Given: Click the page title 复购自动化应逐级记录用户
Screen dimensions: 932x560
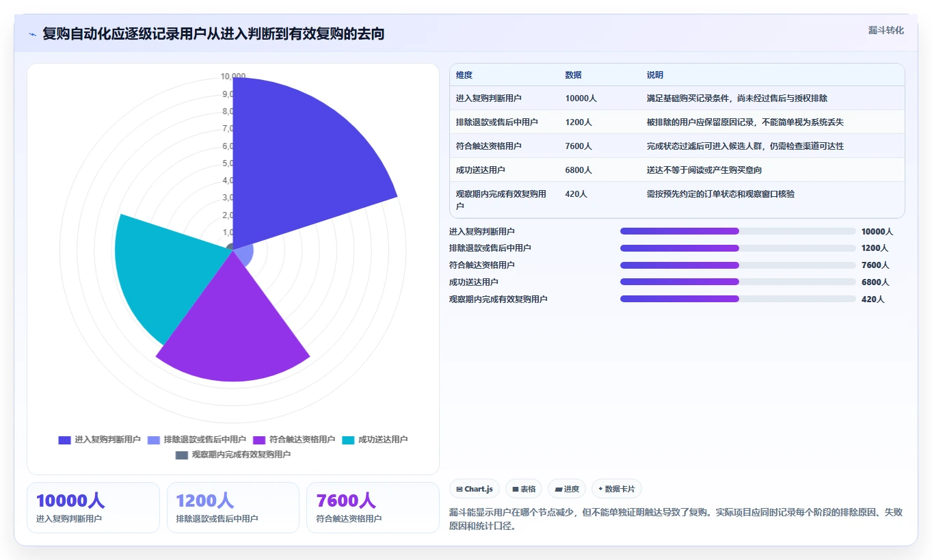Looking at the screenshot, I should pos(213,34).
